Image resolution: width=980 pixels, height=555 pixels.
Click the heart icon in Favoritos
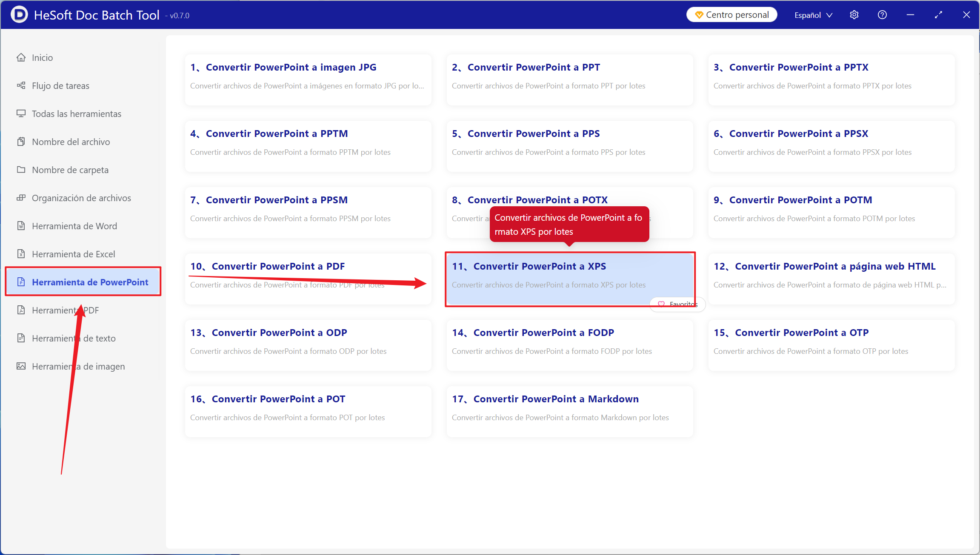tap(661, 304)
